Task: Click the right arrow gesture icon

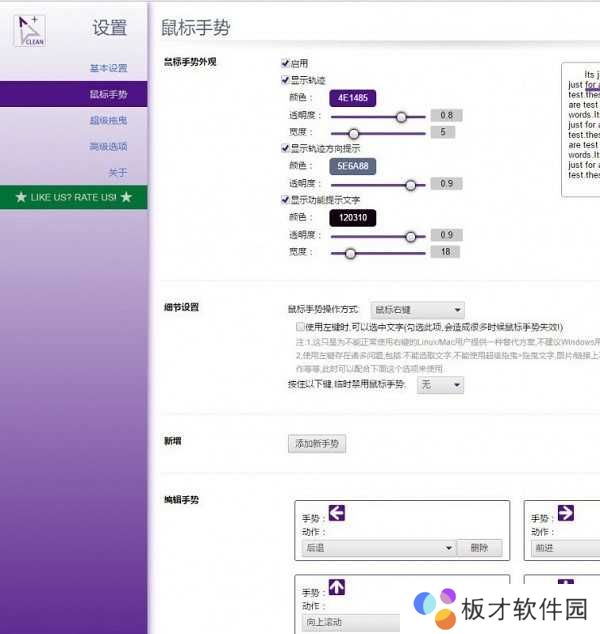Action: coord(565,513)
